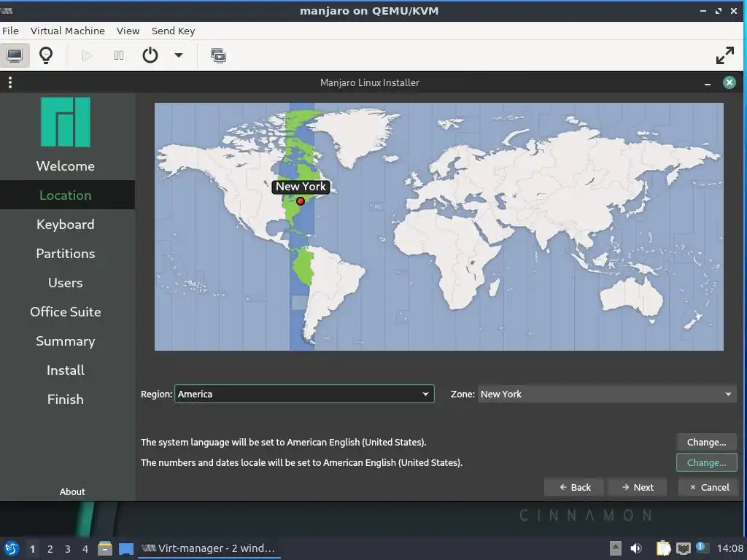Pause the virtual machine
This screenshot has height=560, width=747.
pyautogui.click(x=119, y=55)
